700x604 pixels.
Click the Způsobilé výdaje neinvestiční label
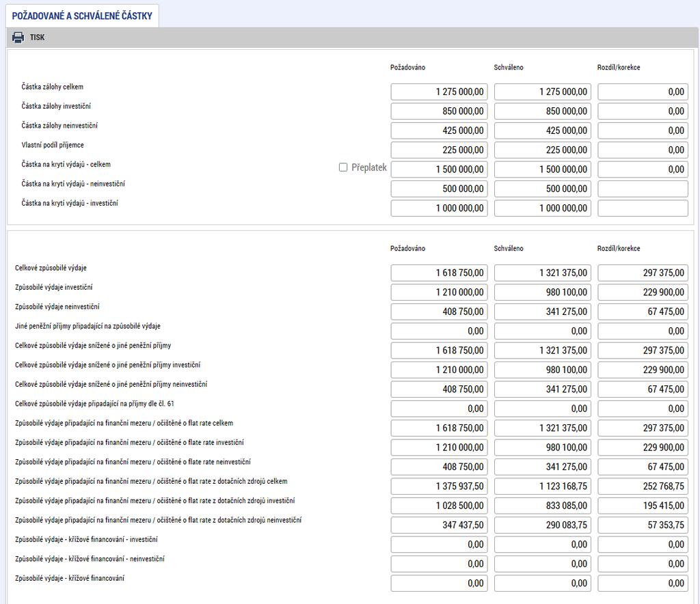57,307
